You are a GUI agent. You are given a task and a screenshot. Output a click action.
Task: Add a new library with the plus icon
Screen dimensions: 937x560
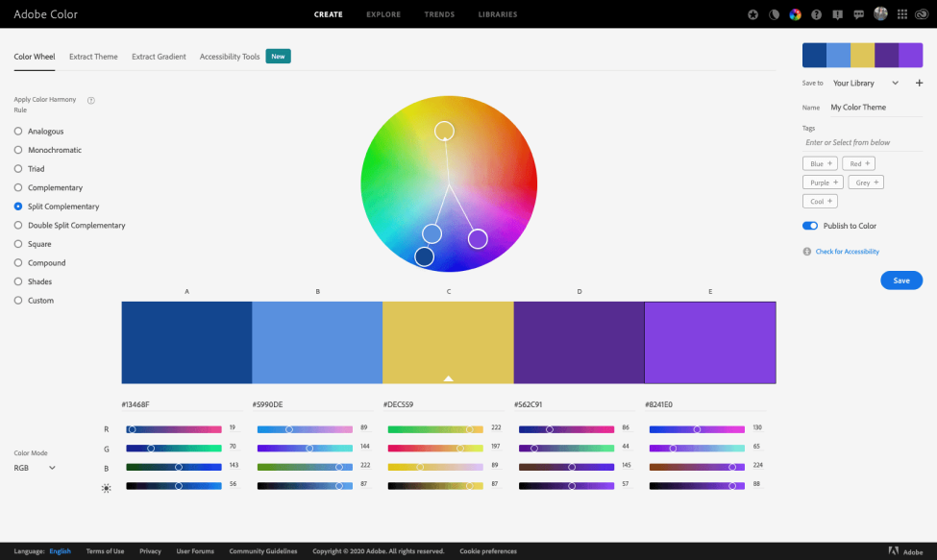(x=919, y=83)
